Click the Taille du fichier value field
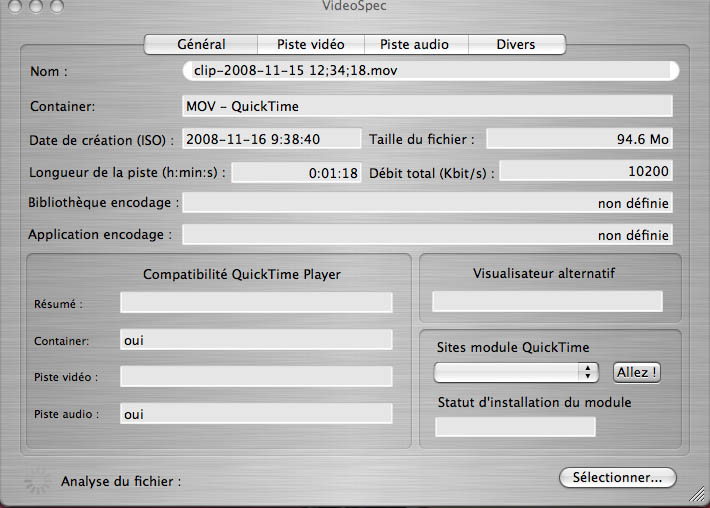Screen dimensions: 710x508 (x=580, y=139)
